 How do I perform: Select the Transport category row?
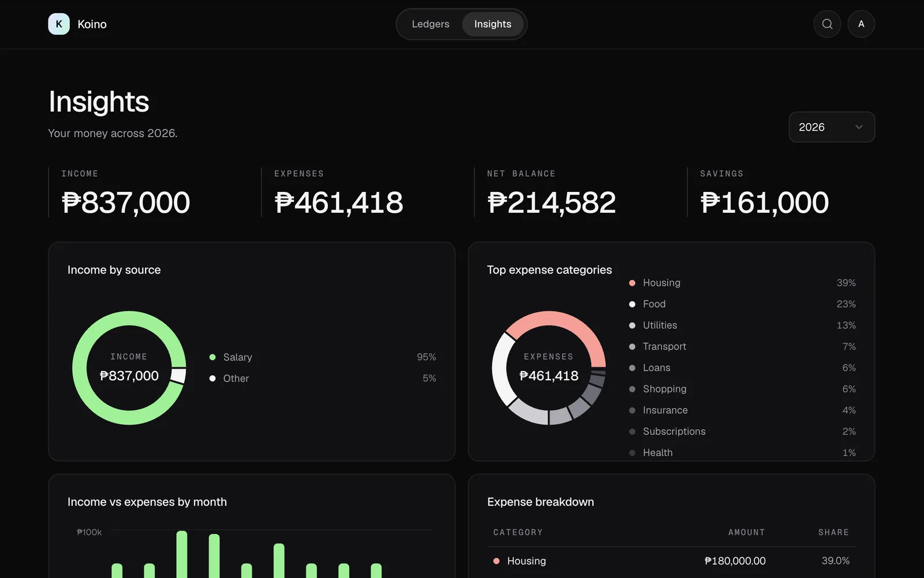click(x=742, y=347)
